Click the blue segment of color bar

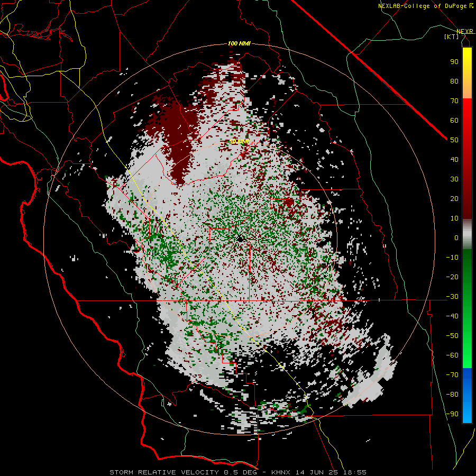click(467, 396)
